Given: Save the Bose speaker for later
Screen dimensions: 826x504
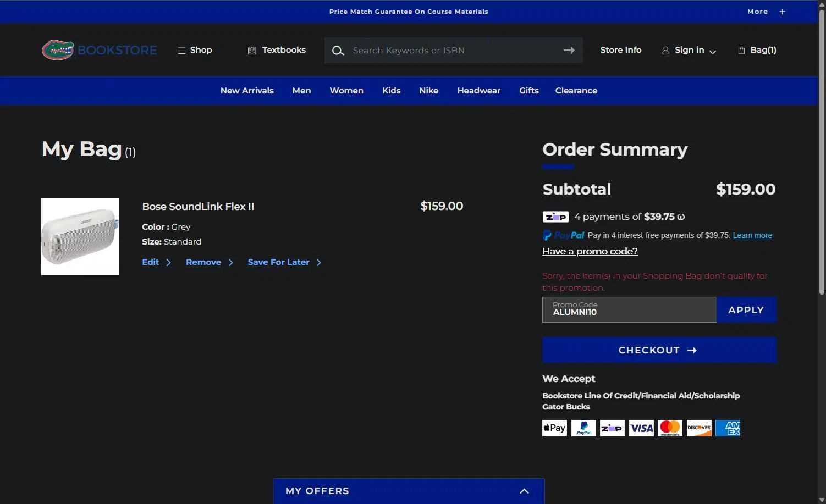Looking at the screenshot, I should [x=285, y=262].
